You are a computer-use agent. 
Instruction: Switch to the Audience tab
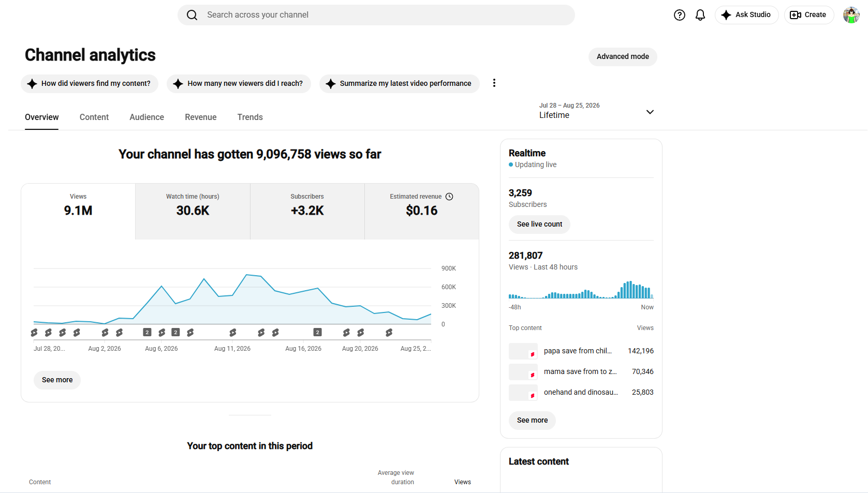pos(146,117)
